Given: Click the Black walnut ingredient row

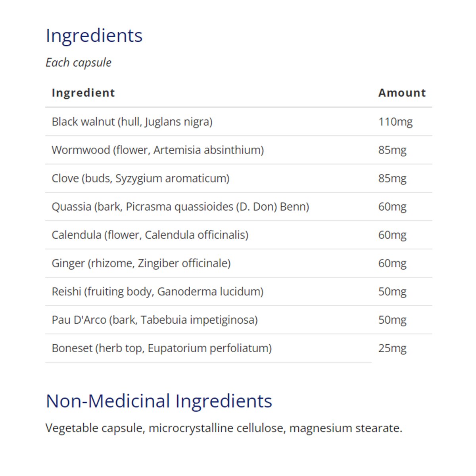Looking at the screenshot, I should 132,122.
